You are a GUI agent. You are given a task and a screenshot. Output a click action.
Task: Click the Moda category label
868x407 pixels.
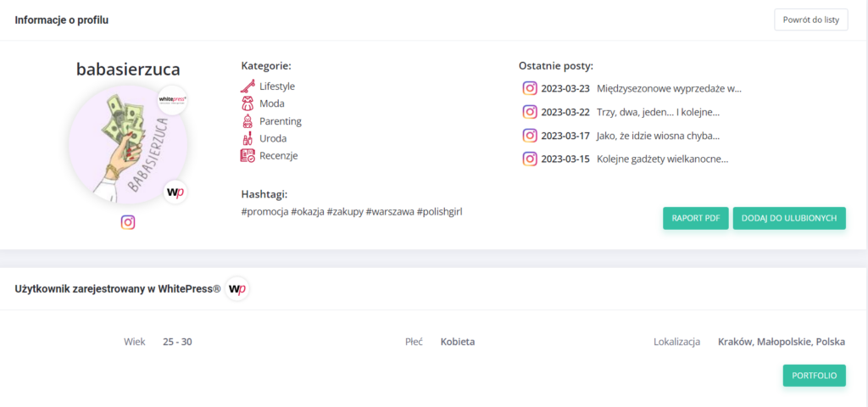click(x=272, y=103)
